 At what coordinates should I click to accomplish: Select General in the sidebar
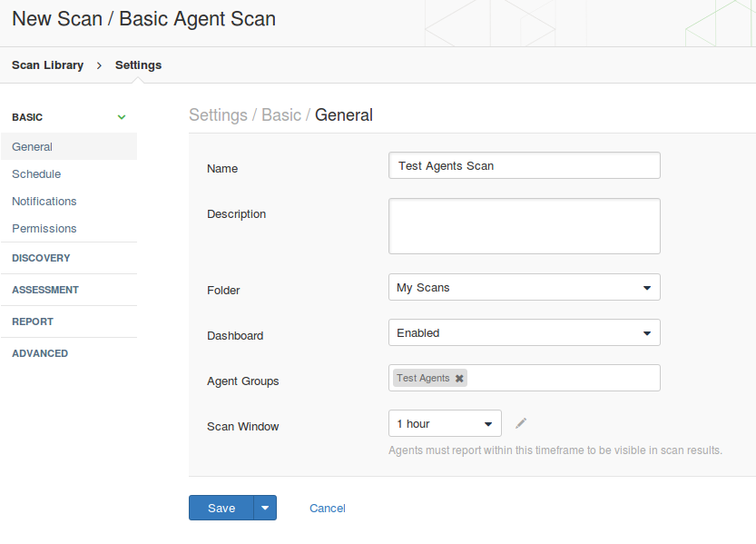tap(69, 146)
